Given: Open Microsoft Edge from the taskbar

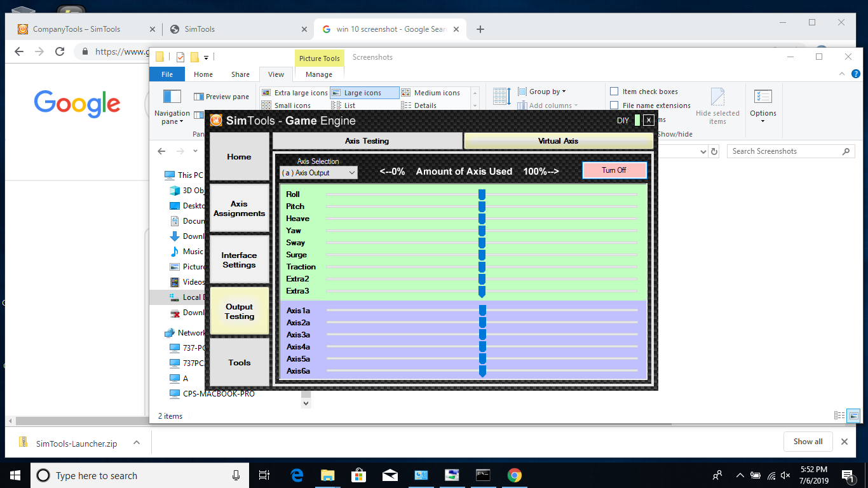Looking at the screenshot, I should click(297, 475).
